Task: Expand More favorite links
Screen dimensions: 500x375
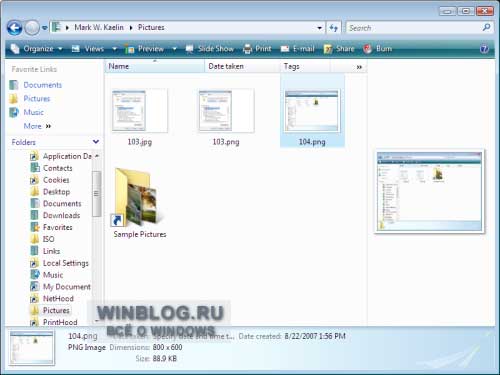Action: [x=37, y=126]
